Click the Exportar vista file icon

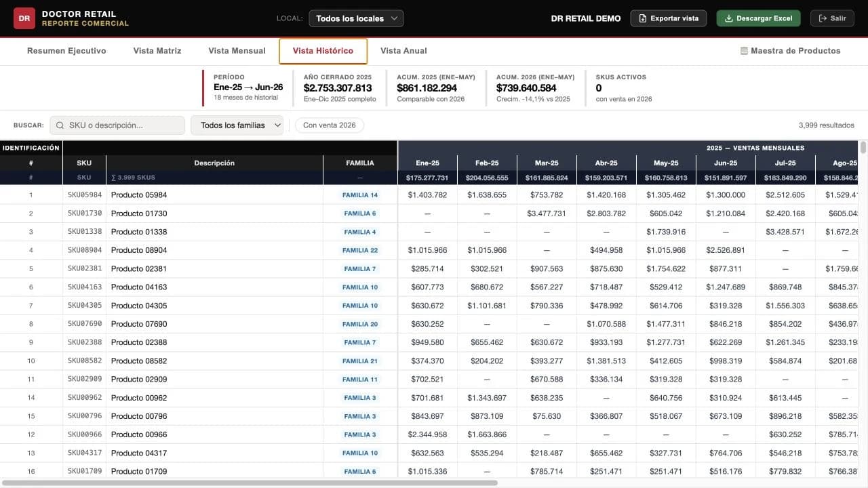[x=643, y=18]
